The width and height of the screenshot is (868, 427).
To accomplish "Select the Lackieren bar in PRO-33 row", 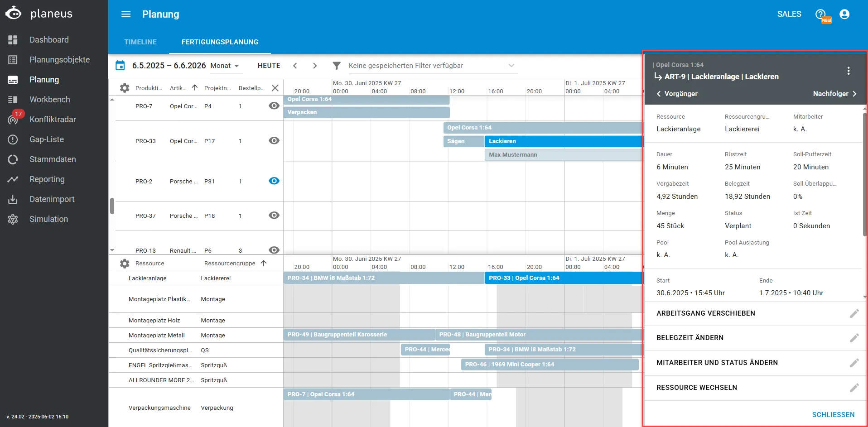I will pos(564,141).
